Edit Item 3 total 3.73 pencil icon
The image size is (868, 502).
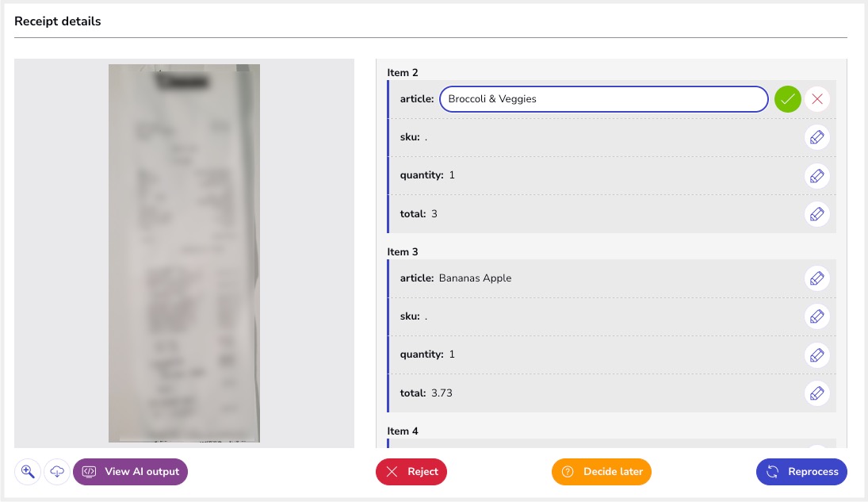(x=816, y=393)
